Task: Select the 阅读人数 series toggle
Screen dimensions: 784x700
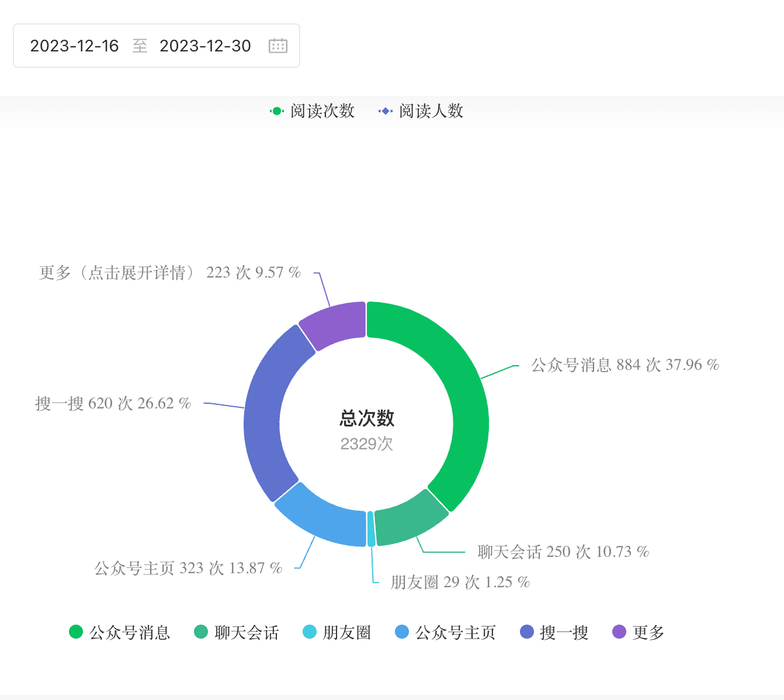Action: coord(421,111)
